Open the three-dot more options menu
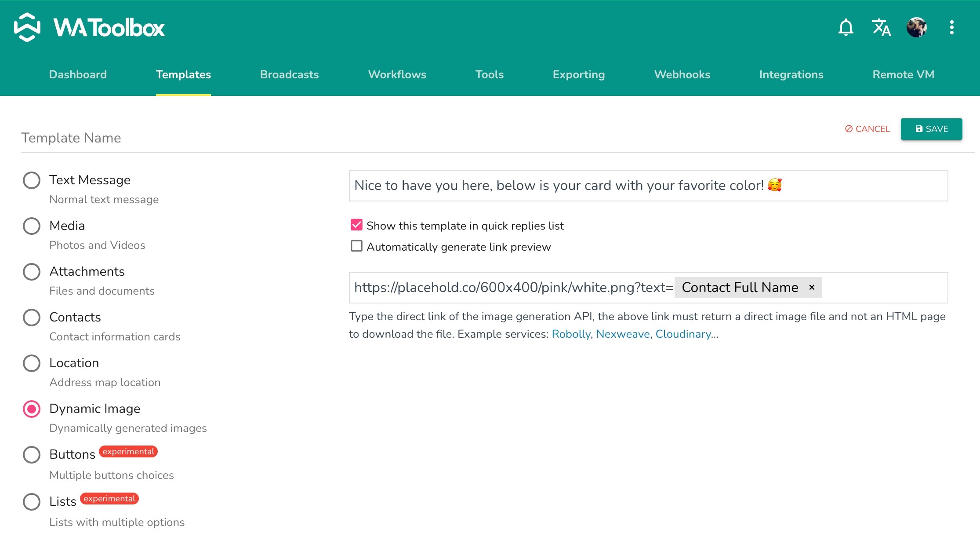 coord(952,27)
